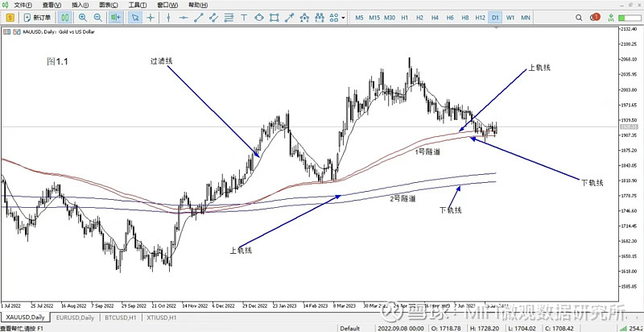This screenshot has width=644, height=332.
Task: Switch to M5 timeframe
Action: [x=359, y=18]
